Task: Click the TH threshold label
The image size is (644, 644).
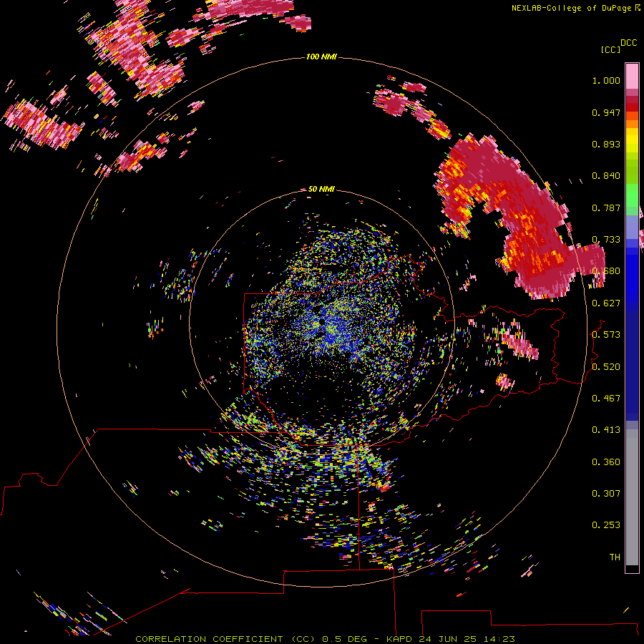Action: [x=615, y=557]
